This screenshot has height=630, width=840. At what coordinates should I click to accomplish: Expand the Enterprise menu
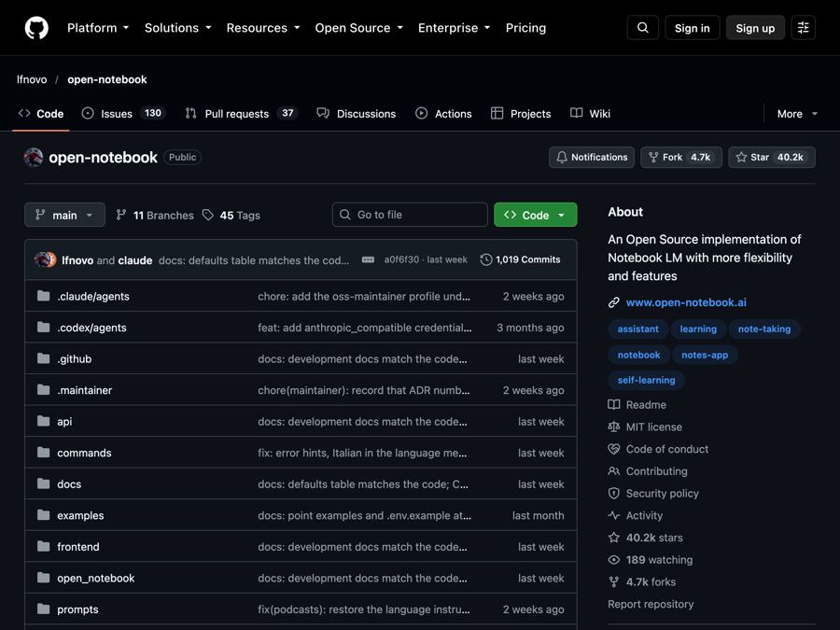(x=455, y=28)
